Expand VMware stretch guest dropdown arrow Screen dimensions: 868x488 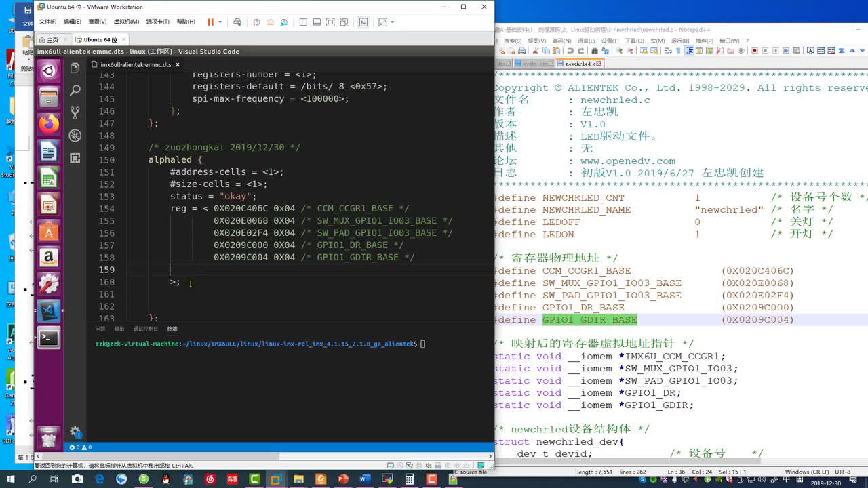[393, 22]
